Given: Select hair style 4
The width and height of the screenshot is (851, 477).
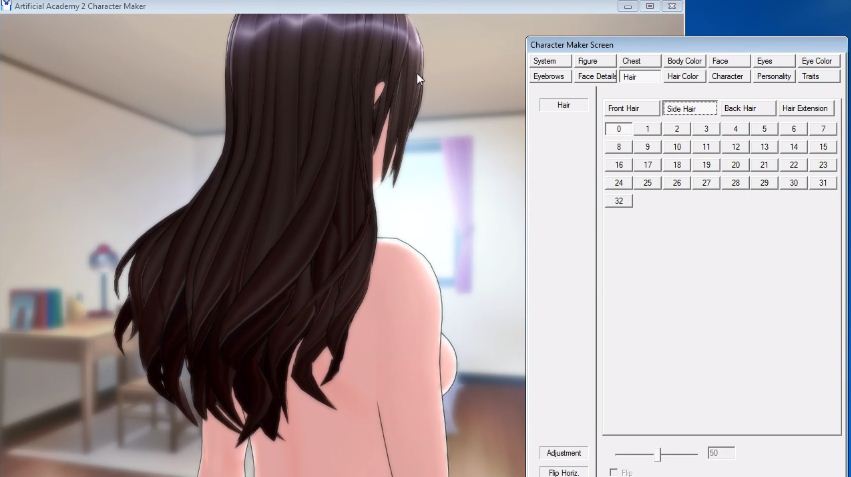Looking at the screenshot, I should point(735,129).
